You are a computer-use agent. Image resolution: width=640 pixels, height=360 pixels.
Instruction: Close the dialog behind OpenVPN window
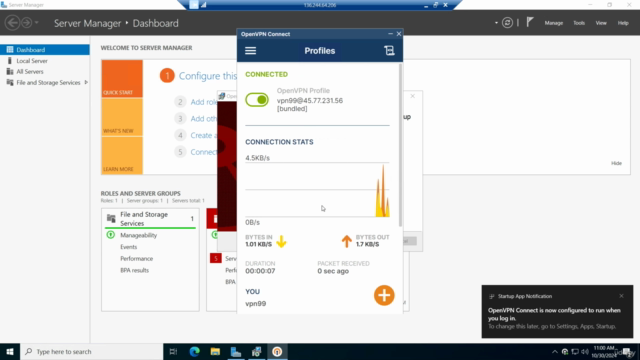pos(412,96)
